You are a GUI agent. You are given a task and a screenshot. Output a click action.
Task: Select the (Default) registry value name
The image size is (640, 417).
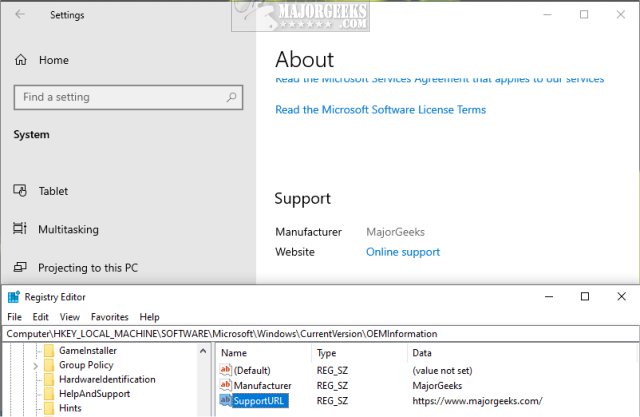coord(252,370)
